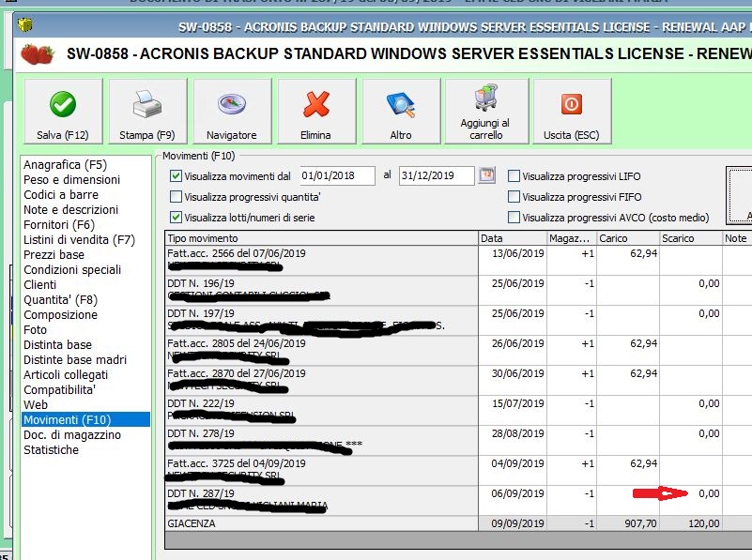752x560 pixels.
Task: Click the Carico column header
Action: click(x=628, y=238)
